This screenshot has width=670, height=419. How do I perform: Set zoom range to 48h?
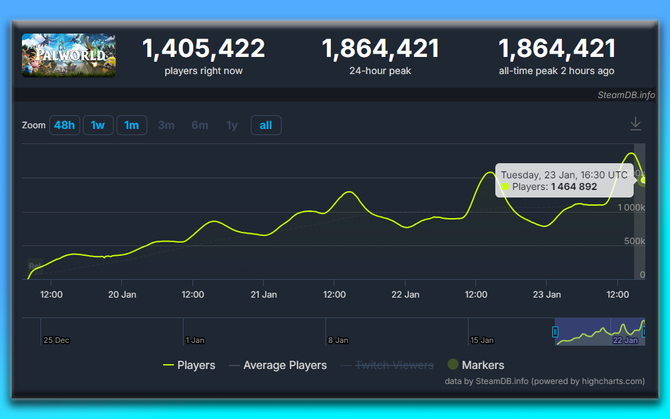coord(65,125)
